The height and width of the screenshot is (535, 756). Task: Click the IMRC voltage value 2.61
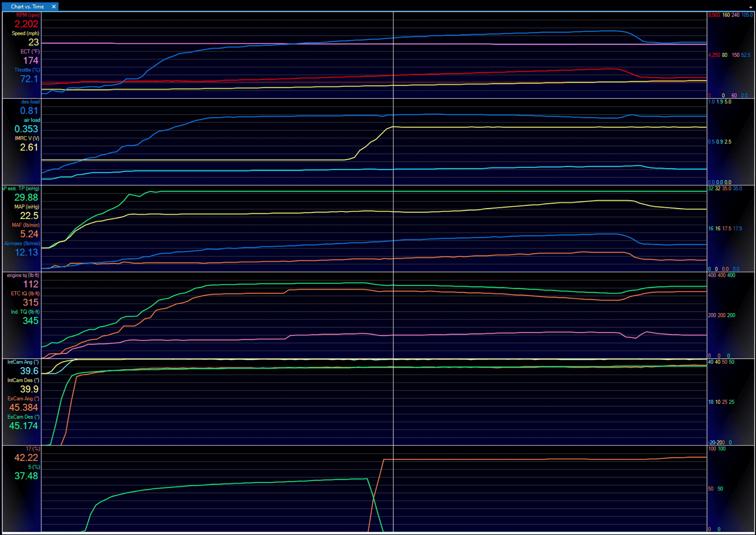[29, 147]
